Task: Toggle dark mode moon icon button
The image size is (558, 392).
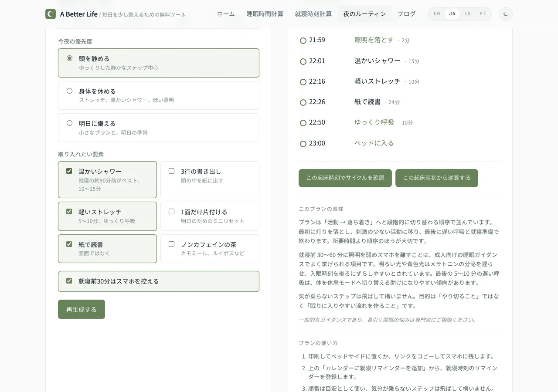Action: (506, 14)
